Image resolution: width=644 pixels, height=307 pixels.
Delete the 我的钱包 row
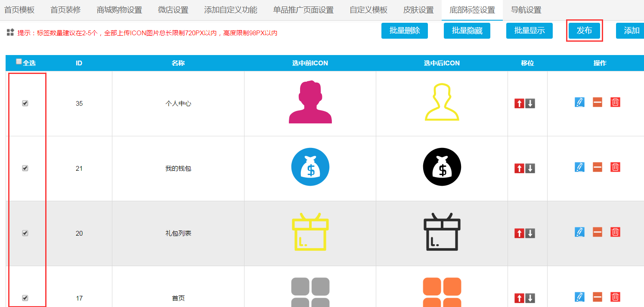(616, 167)
